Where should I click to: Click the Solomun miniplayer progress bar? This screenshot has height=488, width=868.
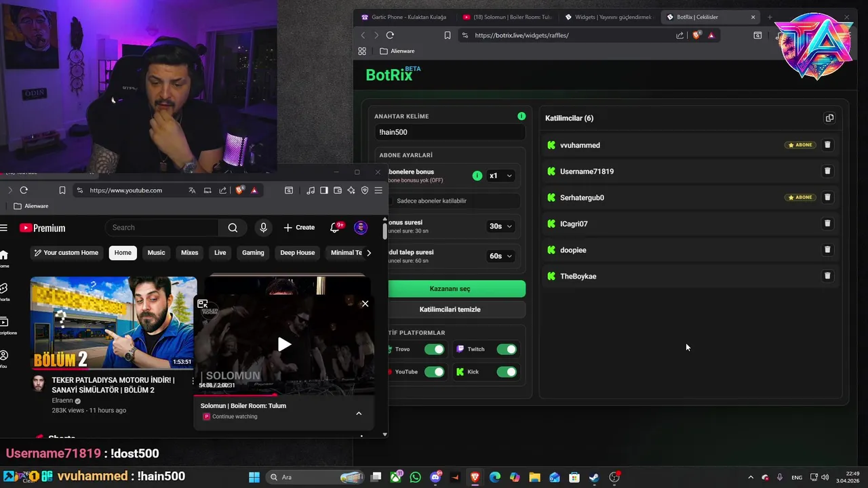[283, 394]
